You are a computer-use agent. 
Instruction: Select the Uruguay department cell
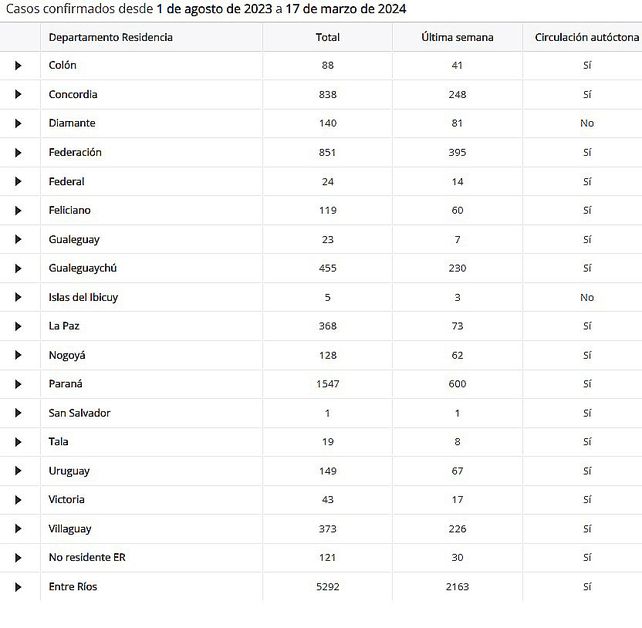point(69,471)
